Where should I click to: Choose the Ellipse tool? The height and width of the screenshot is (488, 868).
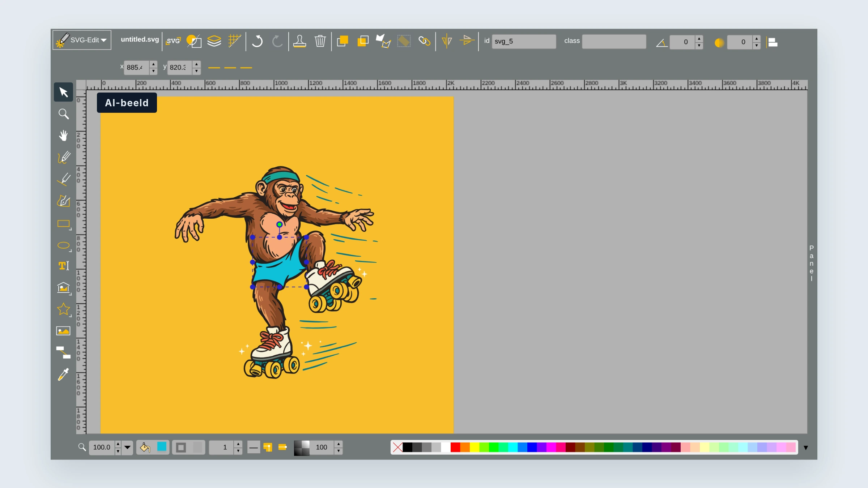[x=63, y=245]
